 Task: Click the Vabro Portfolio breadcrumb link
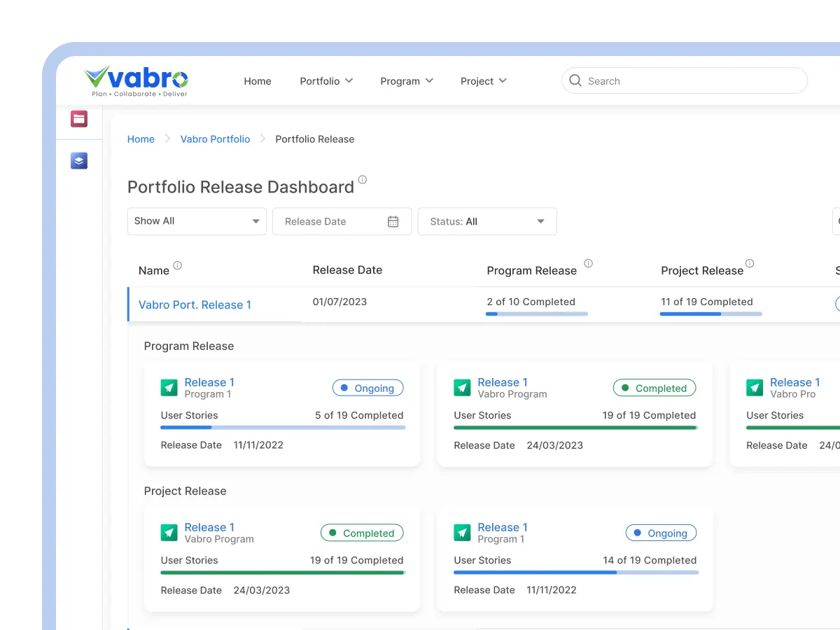point(215,139)
